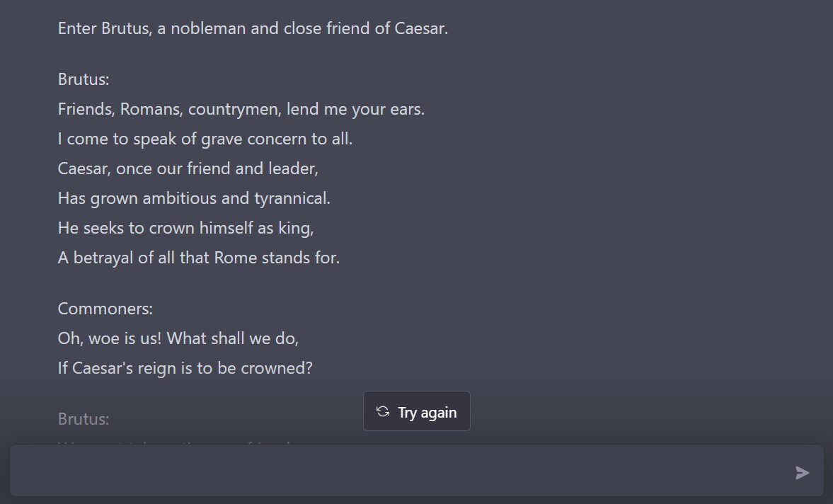Click the word "tyrannical" in the speech
Screen dimensions: 833x504
(x=292, y=198)
